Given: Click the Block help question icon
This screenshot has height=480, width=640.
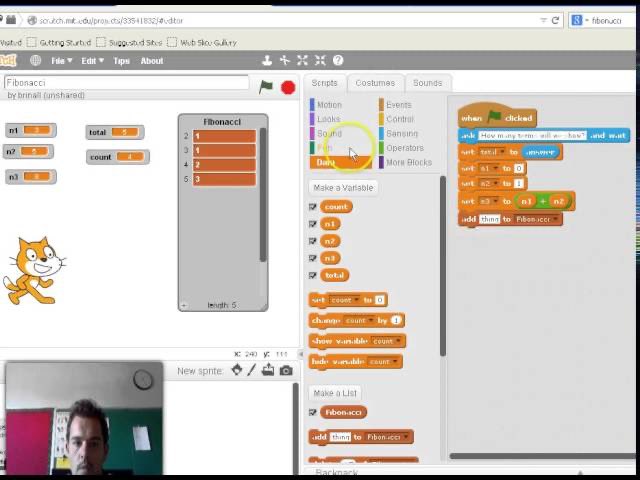Looking at the screenshot, I should tap(338, 61).
